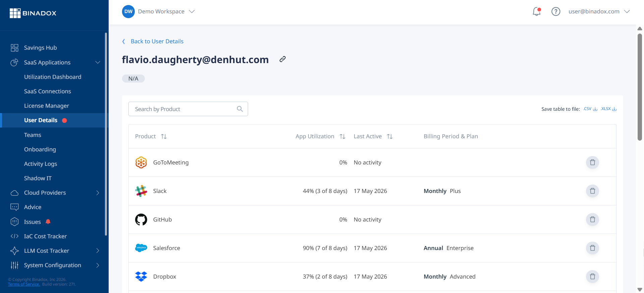Expand the Cloud Providers section

point(98,193)
